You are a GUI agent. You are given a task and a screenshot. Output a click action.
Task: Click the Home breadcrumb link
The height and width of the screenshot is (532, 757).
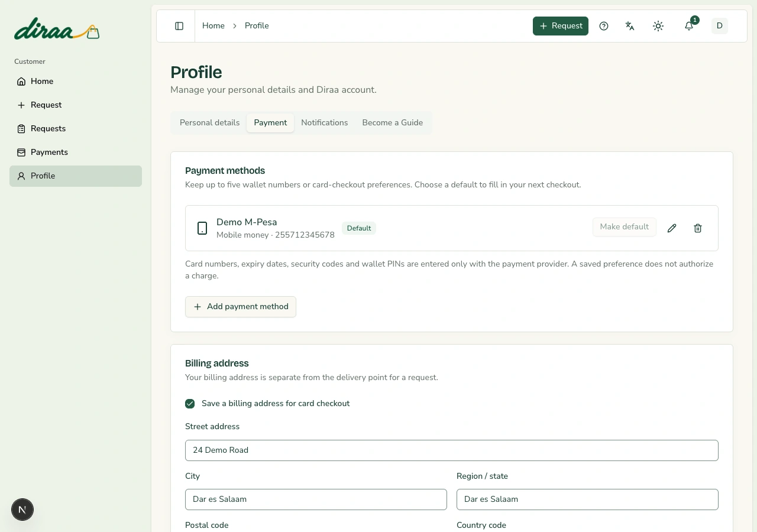tap(213, 26)
